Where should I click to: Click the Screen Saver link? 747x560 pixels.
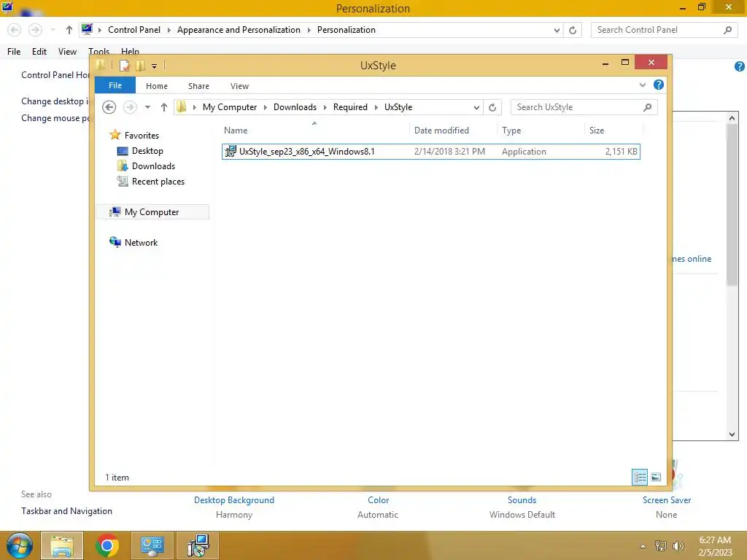(667, 500)
